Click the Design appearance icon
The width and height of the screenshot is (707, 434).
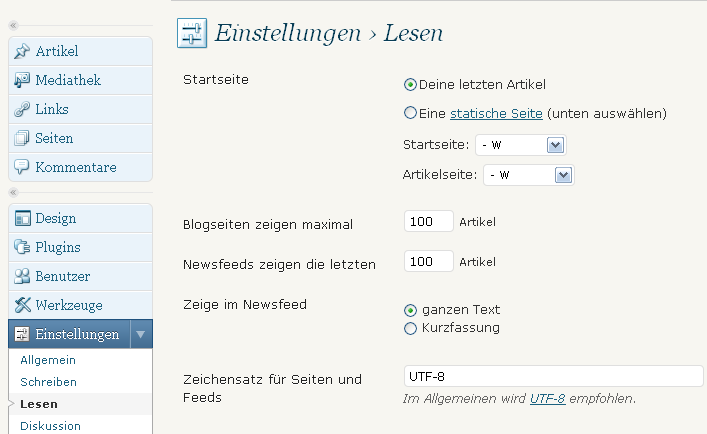[x=22, y=219]
